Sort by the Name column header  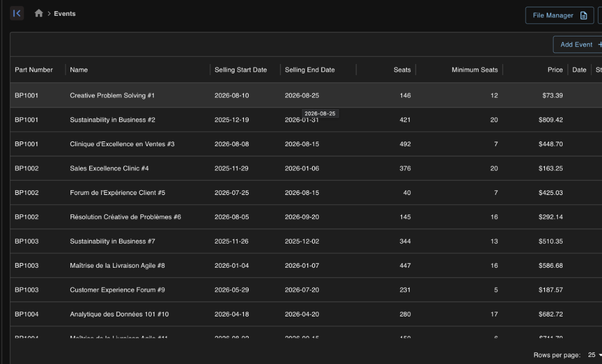79,70
